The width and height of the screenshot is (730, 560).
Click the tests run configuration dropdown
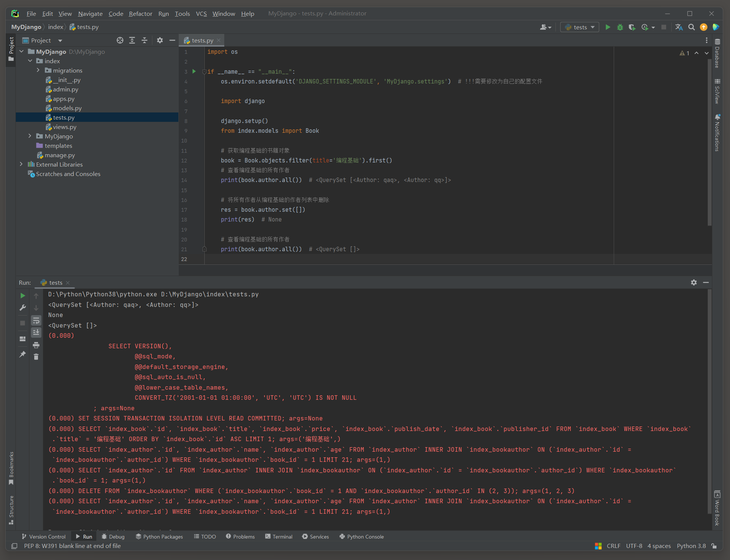coord(579,27)
